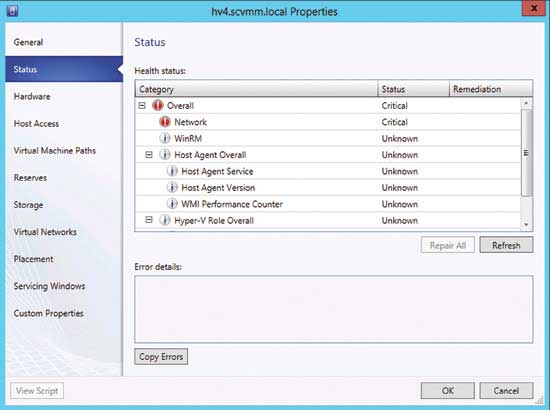Click the health list scroll down arrow
This screenshot has width=550, height=410.
pos(526,224)
